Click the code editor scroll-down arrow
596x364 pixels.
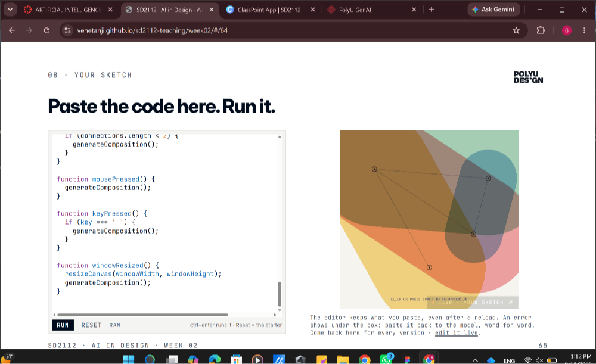(280, 310)
